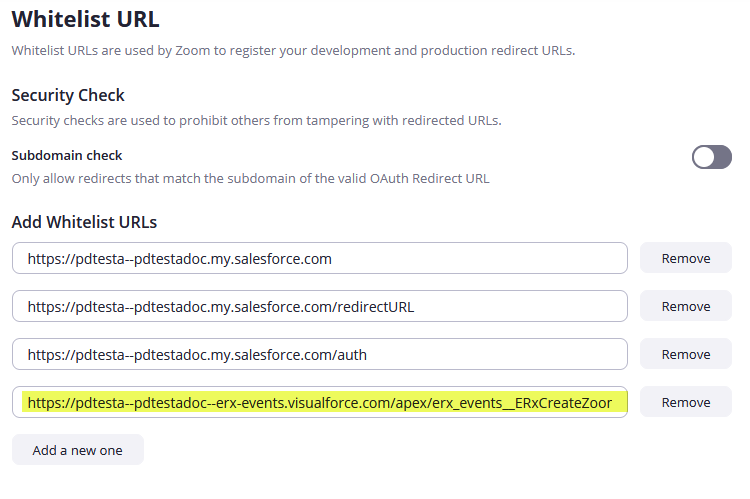Click the white knob on the Subdomain switch
Screen dimensions: 750x499
pos(704,157)
